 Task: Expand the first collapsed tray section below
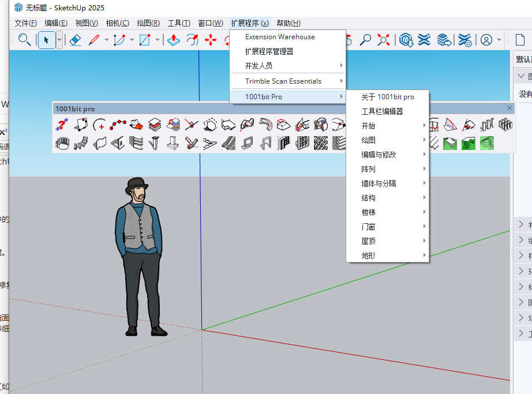click(521, 224)
